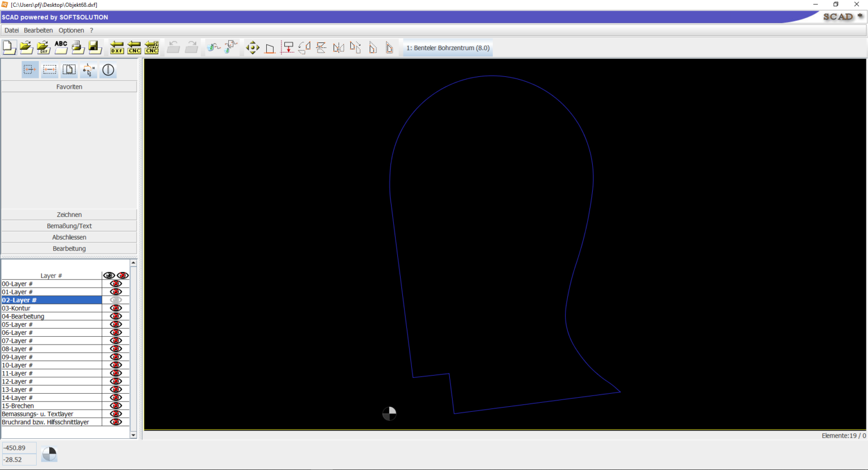Export the drawing to DXF format
Image resolution: width=868 pixels, height=470 pixels.
coord(117,47)
